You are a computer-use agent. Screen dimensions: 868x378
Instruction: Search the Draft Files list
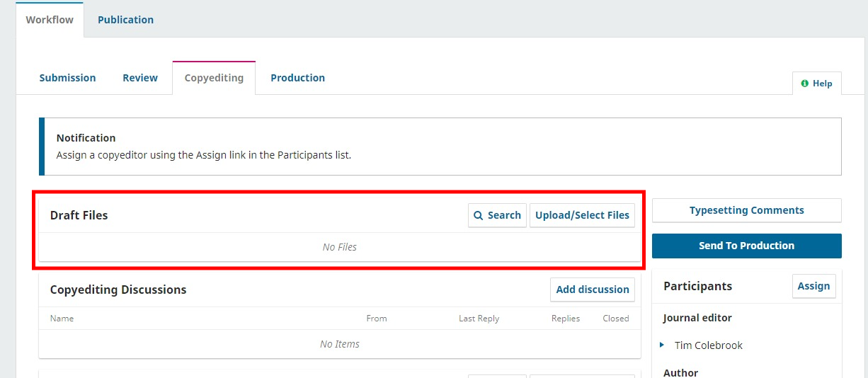click(497, 215)
